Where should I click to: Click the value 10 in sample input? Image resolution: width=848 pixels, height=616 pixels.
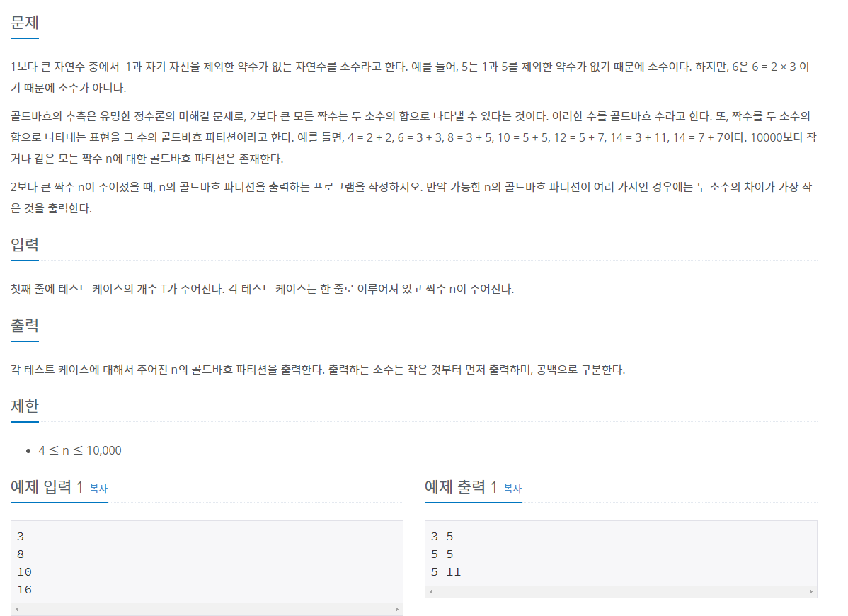[24, 571]
